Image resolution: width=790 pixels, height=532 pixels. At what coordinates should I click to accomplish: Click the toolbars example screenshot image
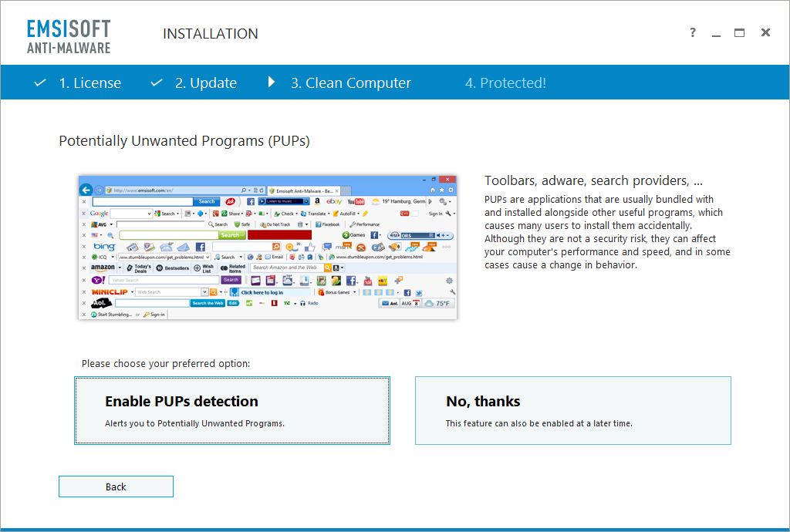point(268,247)
